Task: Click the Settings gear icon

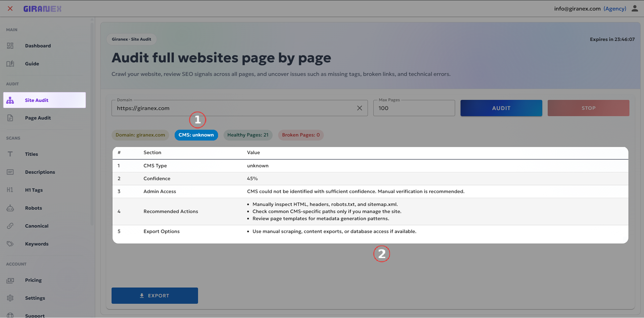Action: [x=10, y=298]
